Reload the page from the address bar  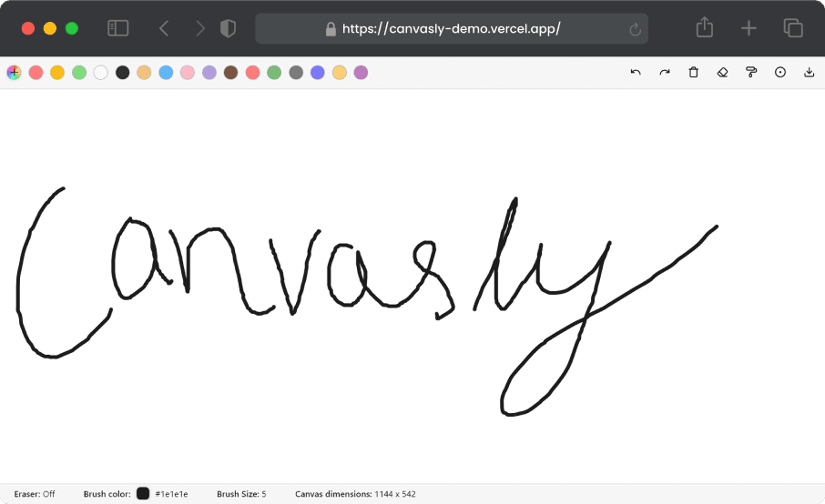pyautogui.click(x=635, y=29)
